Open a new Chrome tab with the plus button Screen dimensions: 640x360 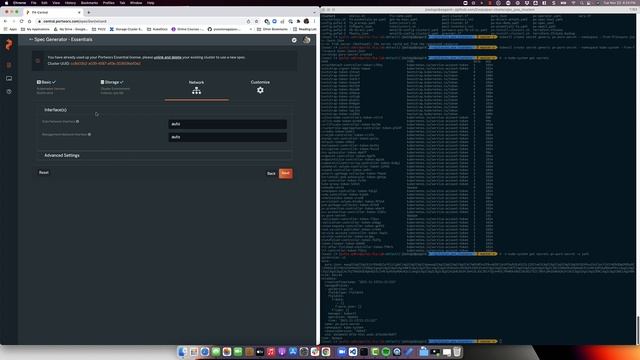click(x=89, y=12)
